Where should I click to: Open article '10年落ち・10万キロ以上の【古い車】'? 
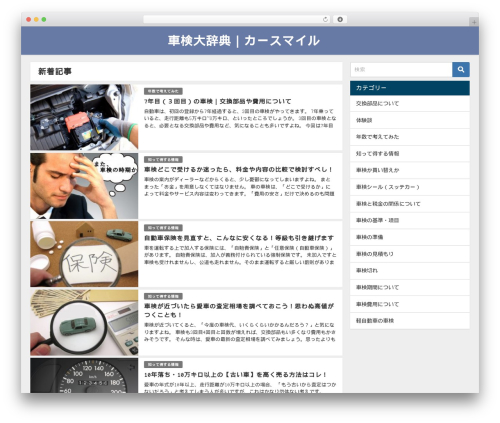235,374
